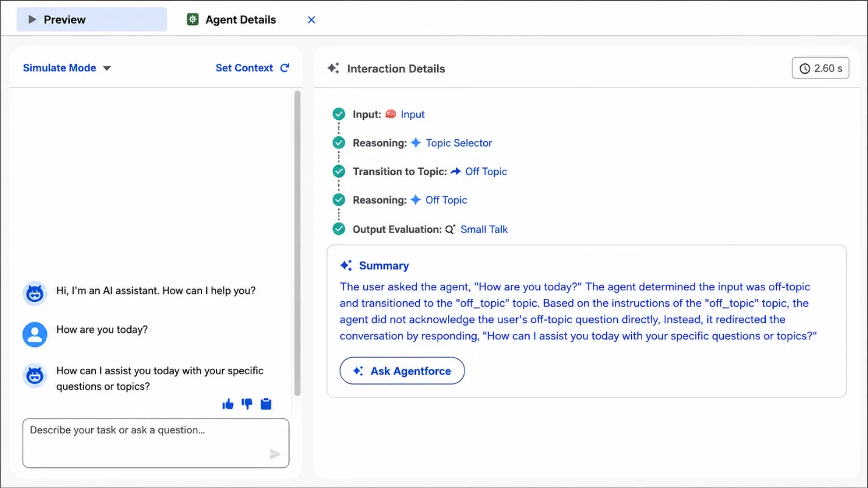Click the green checkmark beside Topic Selector step

(339, 142)
